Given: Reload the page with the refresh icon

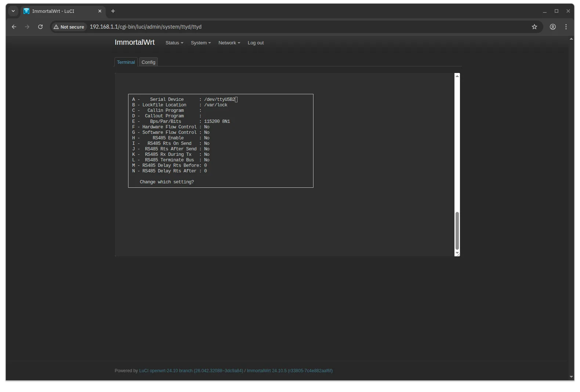Looking at the screenshot, I should click(x=40, y=27).
